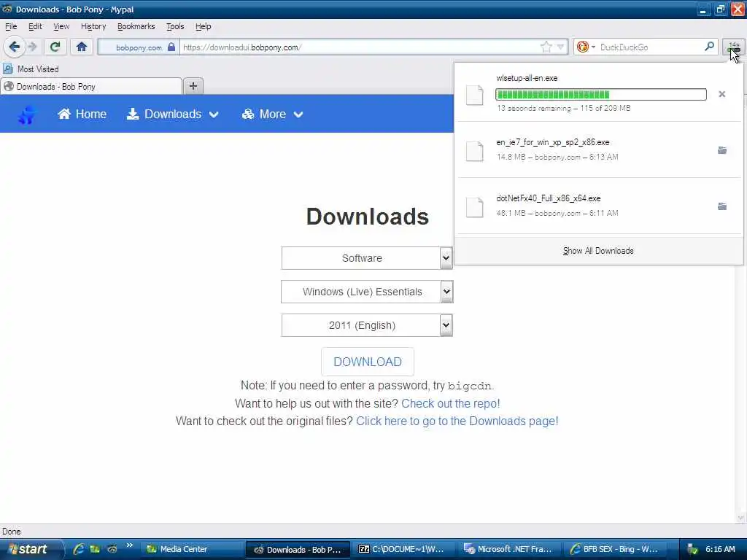Open folder containing dotNetFx40_Full_x86_x64.exe

pos(722,206)
